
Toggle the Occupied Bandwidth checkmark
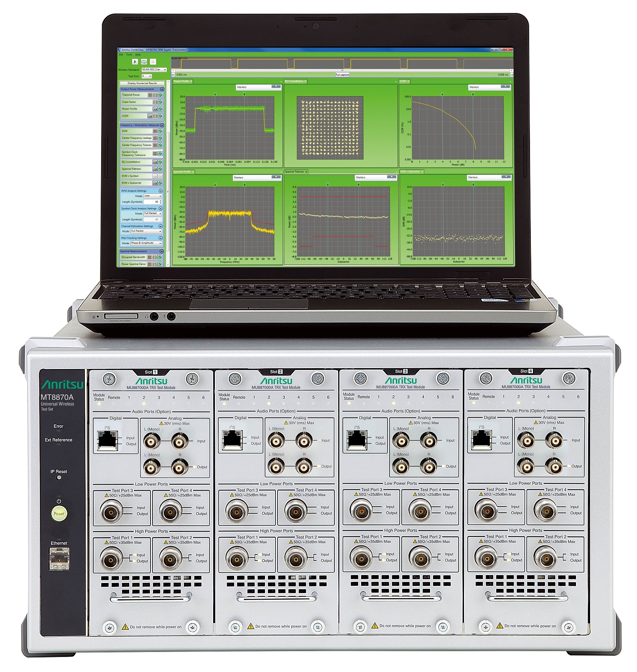(x=160, y=257)
